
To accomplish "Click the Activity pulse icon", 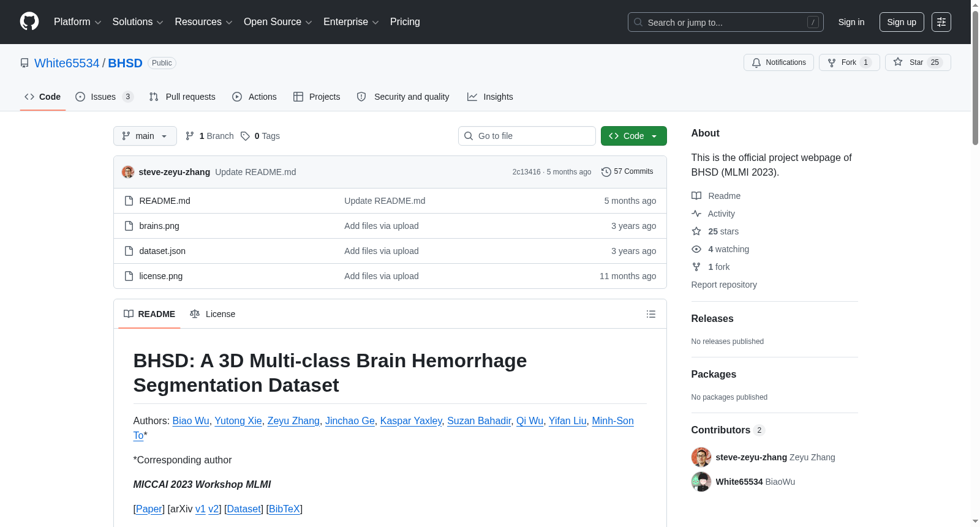I will [x=696, y=214].
